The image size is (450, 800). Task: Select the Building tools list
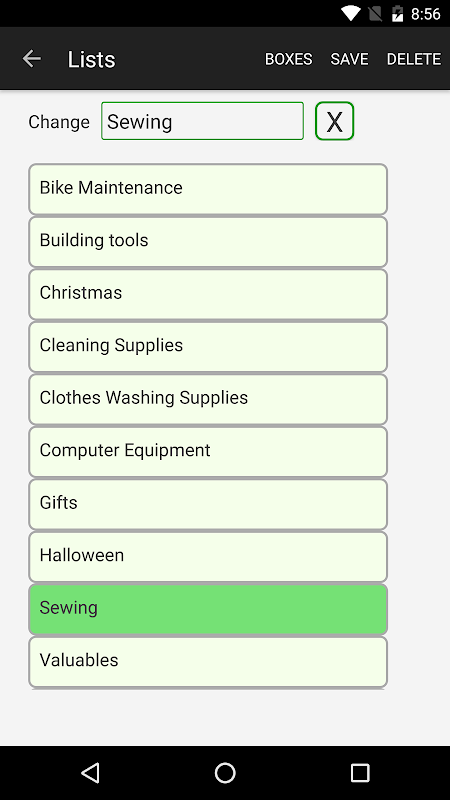pyautogui.click(x=208, y=241)
